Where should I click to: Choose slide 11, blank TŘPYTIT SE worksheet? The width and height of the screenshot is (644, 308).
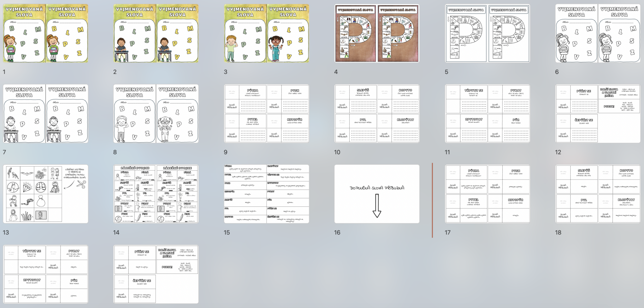click(x=487, y=113)
